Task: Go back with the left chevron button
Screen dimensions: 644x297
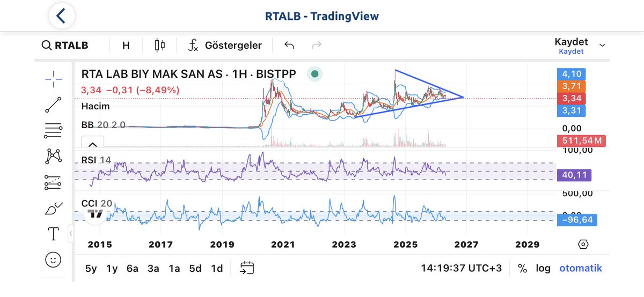Action: pos(61,16)
